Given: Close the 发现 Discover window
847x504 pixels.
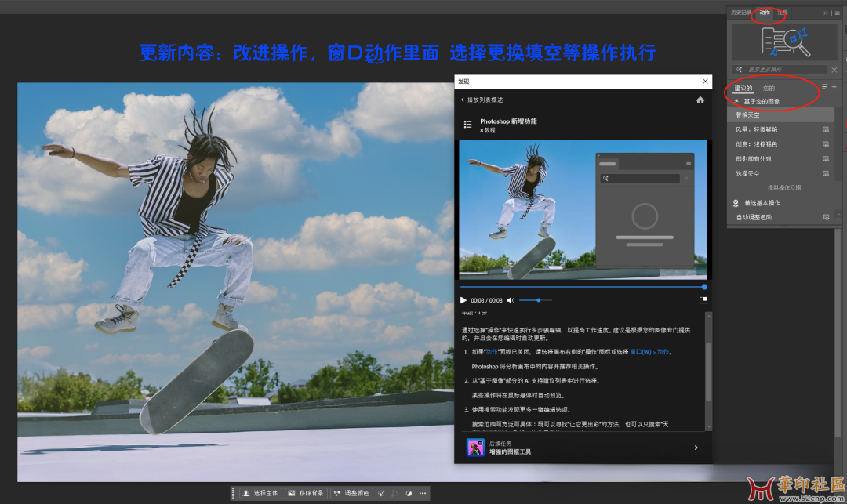Looking at the screenshot, I should (x=705, y=82).
